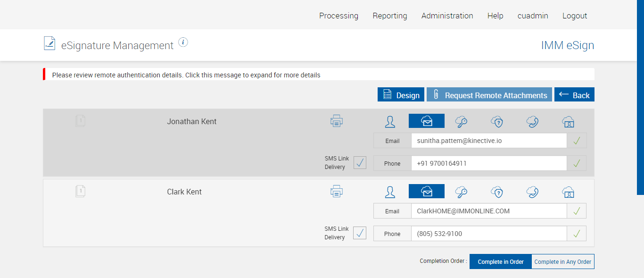Expand the remote authentication review message
This screenshot has width=644, height=278.
click(186, 75)
